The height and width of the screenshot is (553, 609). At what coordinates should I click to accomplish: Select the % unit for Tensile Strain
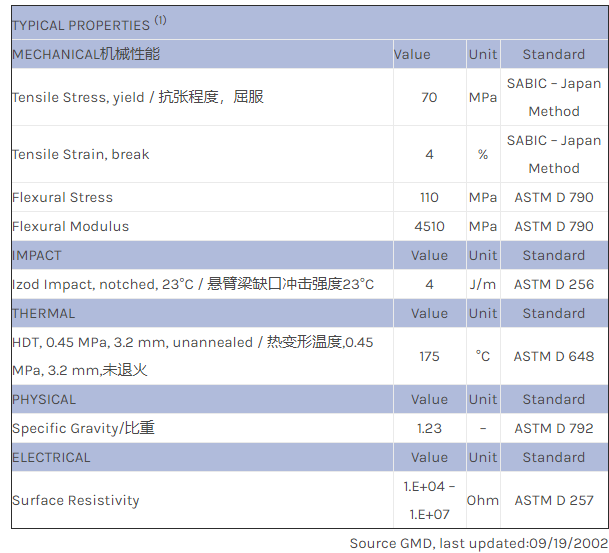(x=483, y=154)
